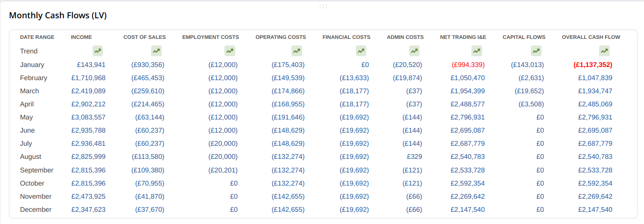Select the December row label
Image resolution: width=644 pixels, height=224 pixels.
(x=36, y=209)
